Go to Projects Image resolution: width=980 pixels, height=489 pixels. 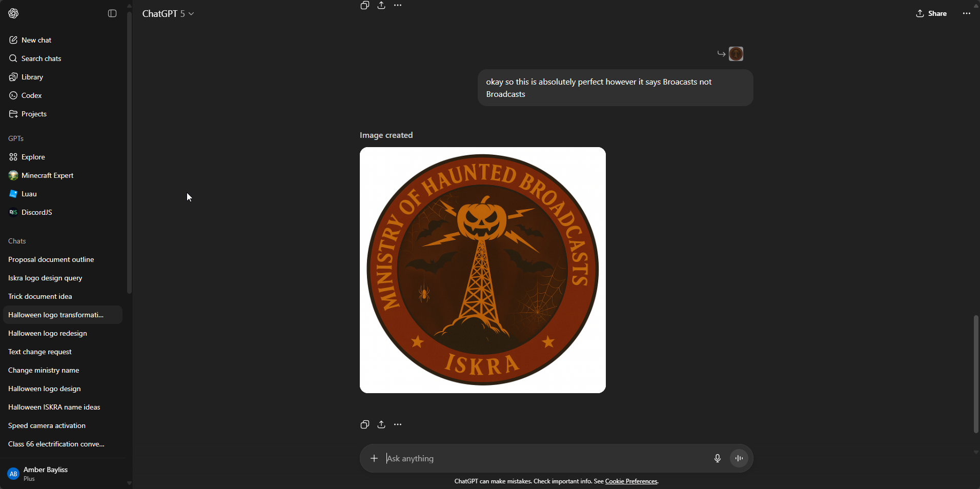pos(34,114)
